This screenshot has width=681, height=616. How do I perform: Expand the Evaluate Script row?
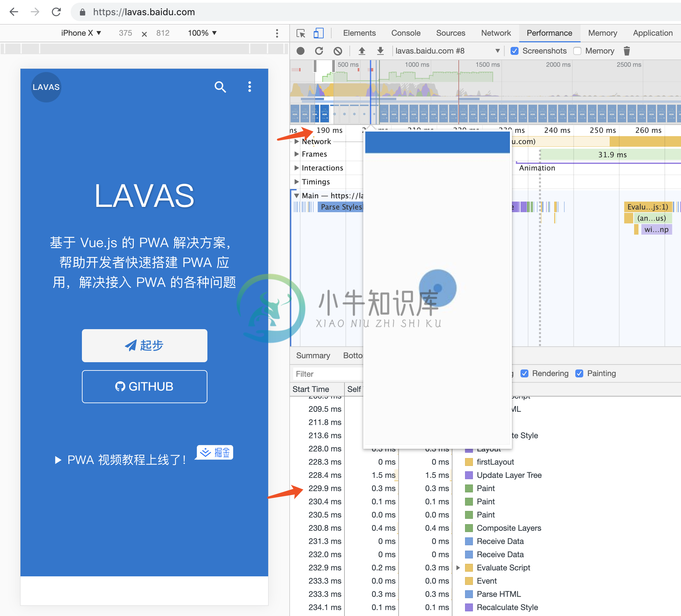(458, 568)
